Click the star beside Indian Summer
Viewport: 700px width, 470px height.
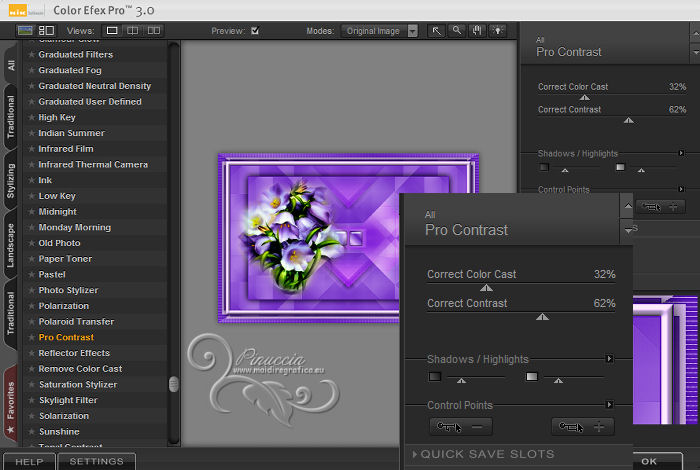coord(31,133)
